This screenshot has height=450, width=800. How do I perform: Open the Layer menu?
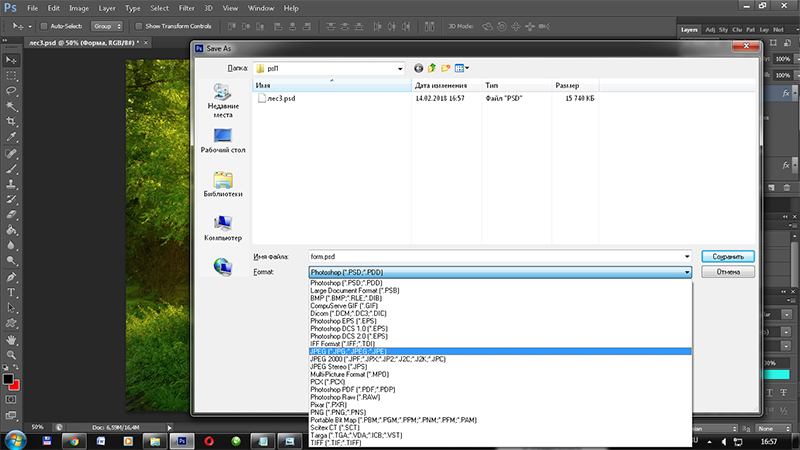(107, 8)
